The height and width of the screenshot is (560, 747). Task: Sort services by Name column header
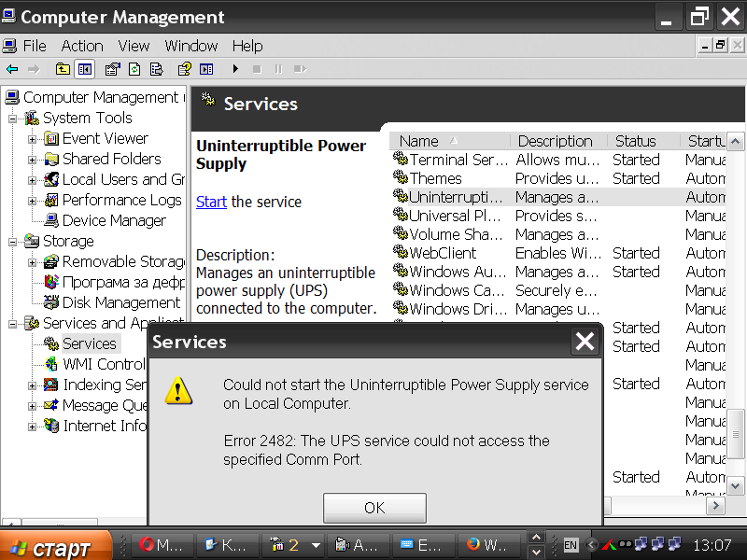pyautogui.click(x=449, y=141)
